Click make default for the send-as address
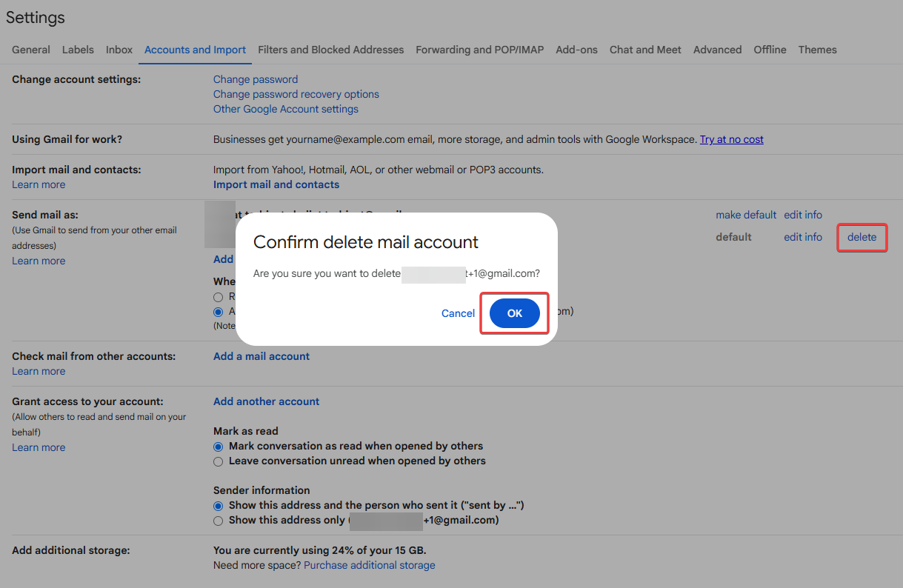Viewport: 903px width, 588px height. (745, 215)
